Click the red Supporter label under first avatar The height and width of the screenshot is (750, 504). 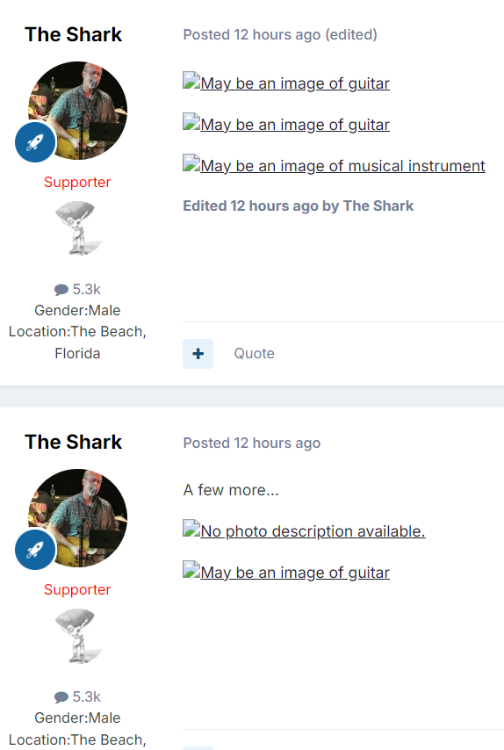tap(77, 182)
